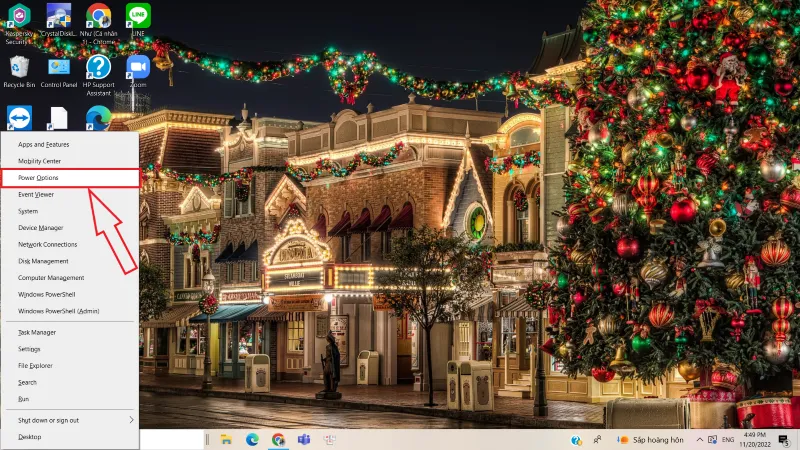The width and height of the screenshot is (800, 450).
Task: Launch the LINE desktop shortcut
Action: pyautogui.click(x=138, y=17)
